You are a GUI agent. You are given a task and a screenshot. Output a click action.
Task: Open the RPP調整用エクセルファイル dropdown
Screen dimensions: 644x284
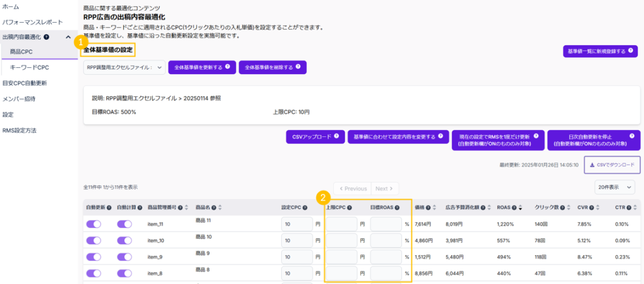(x=124, y=67)
